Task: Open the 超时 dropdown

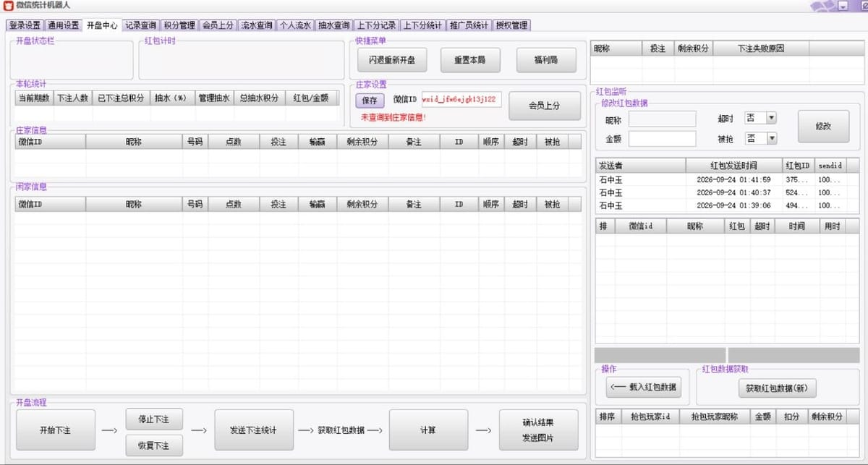Action: tap(760, 118)
